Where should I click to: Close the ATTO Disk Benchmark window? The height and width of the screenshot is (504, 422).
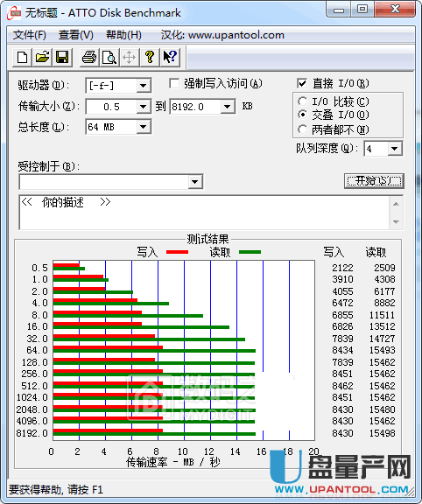[396, 10]
